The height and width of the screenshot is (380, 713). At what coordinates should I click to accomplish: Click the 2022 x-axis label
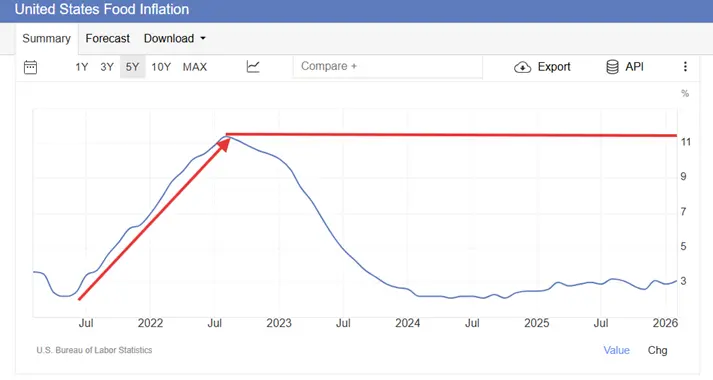pyautogui.click(x=150, y=323)
